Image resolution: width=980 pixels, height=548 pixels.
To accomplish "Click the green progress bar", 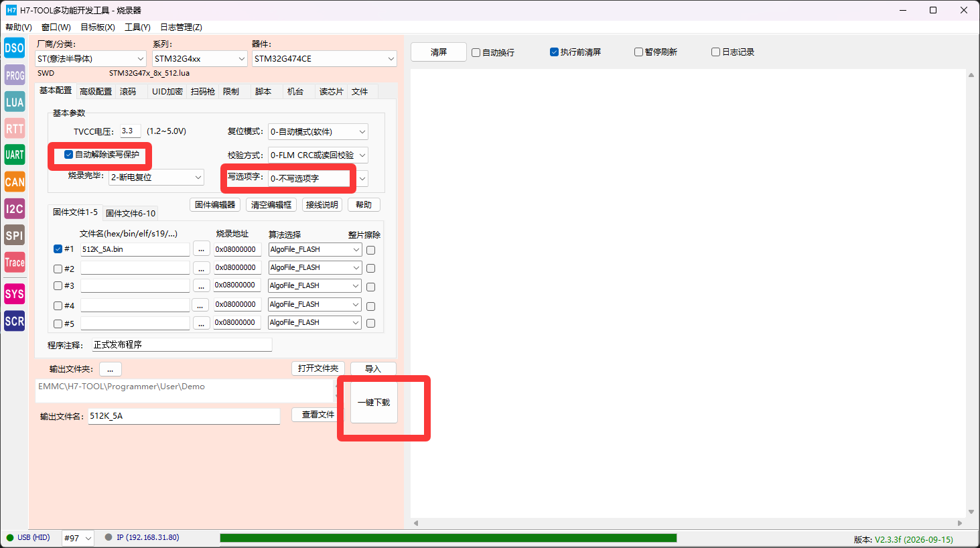I will pos(448,538).
